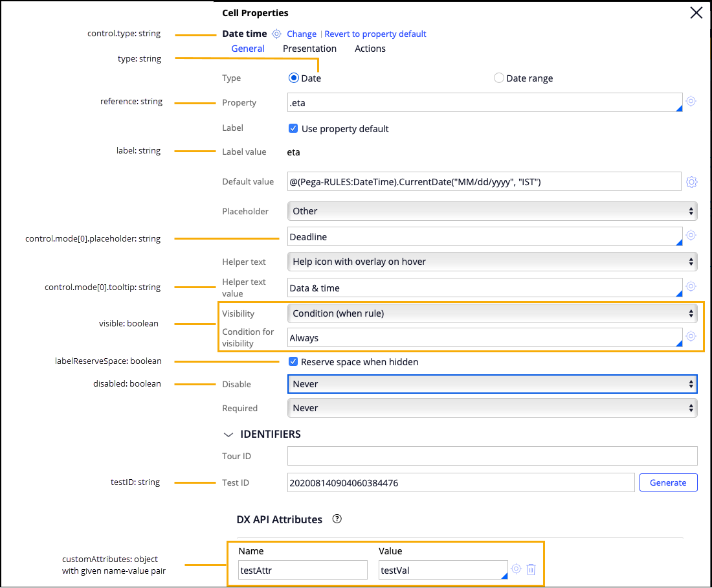Click the target icon beside the Property field
Screen dimensions: 712x588
[691, 102]
